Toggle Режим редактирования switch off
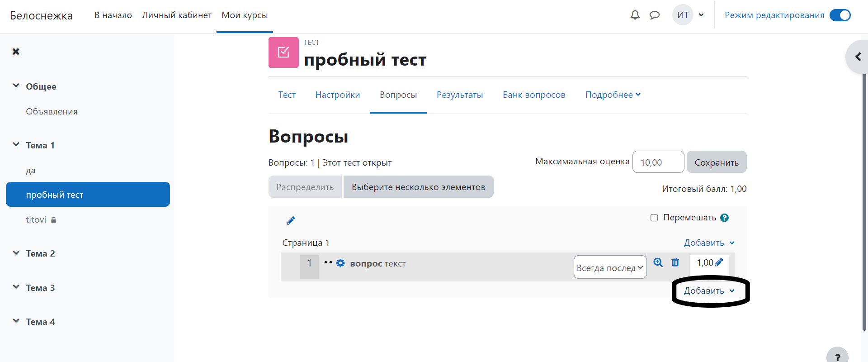The height and width of the screenshot is (362, 868). coord(840,15)
